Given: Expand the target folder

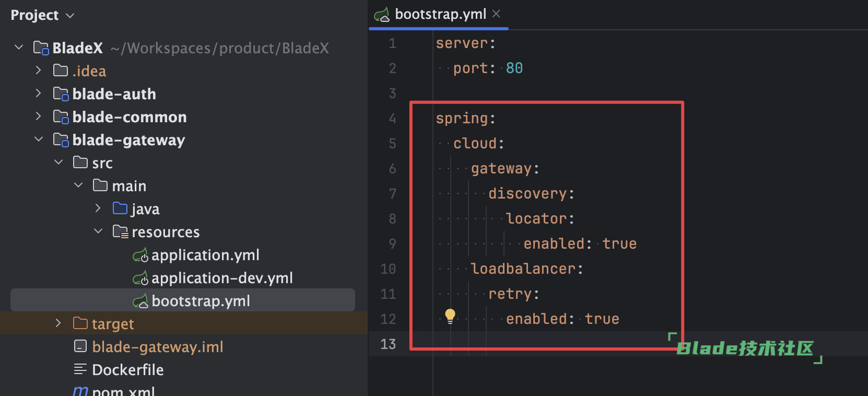Looking at the screenshot, I should (x=58, y=323).
